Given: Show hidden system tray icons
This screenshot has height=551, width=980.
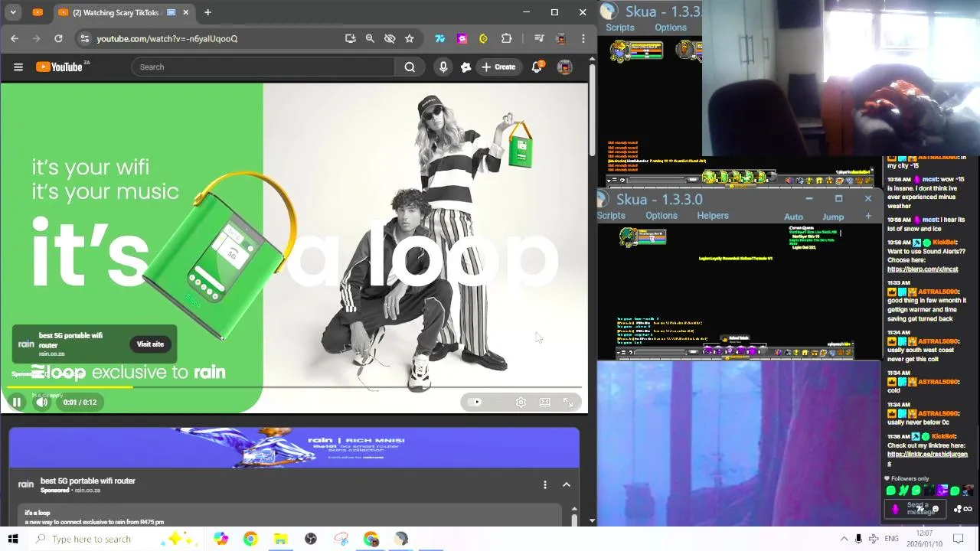Looking at the screenshot, I should (844, 539).
